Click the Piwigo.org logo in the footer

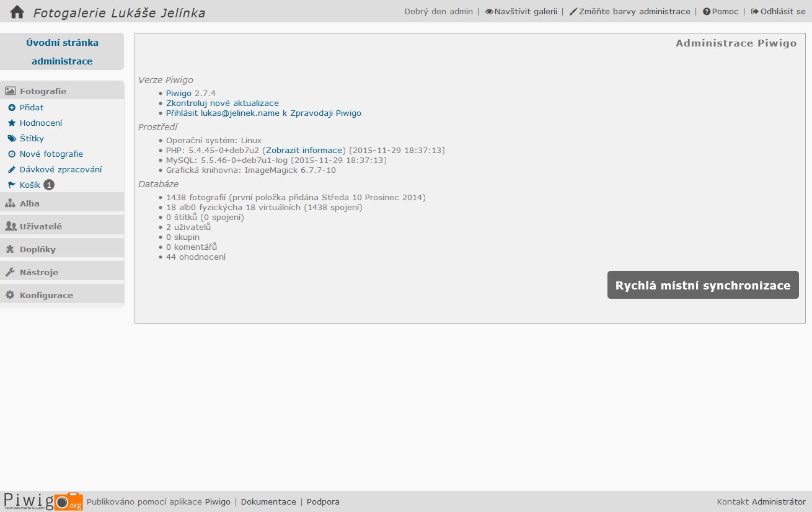click(43, 501)
